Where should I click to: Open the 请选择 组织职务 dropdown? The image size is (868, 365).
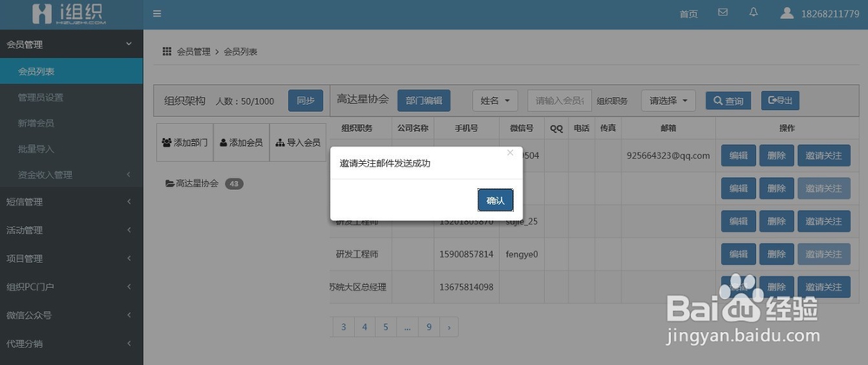[668, 101]
